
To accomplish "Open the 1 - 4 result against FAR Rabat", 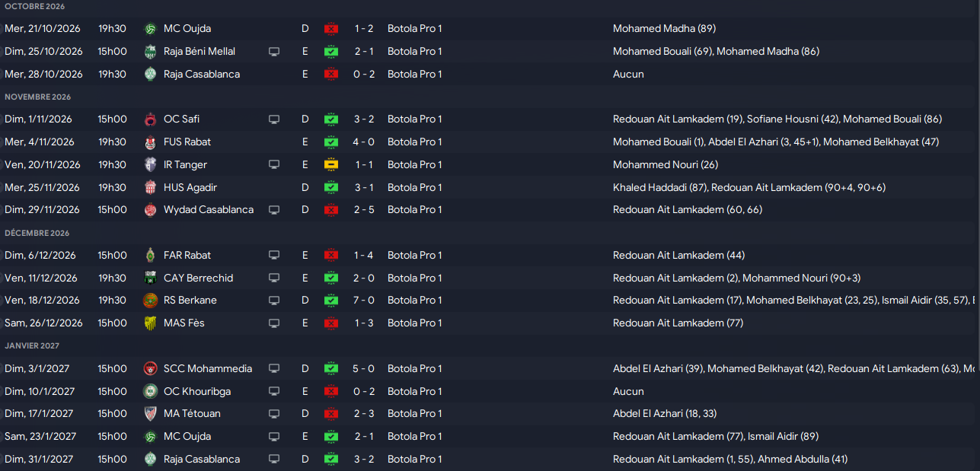I will (364, 256).
